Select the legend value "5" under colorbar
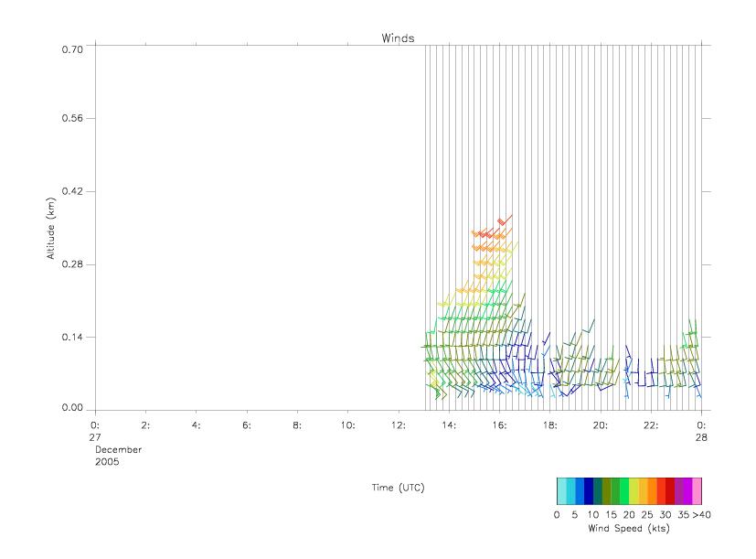Viewport: 756px width, 559px height. click(575, 514)
